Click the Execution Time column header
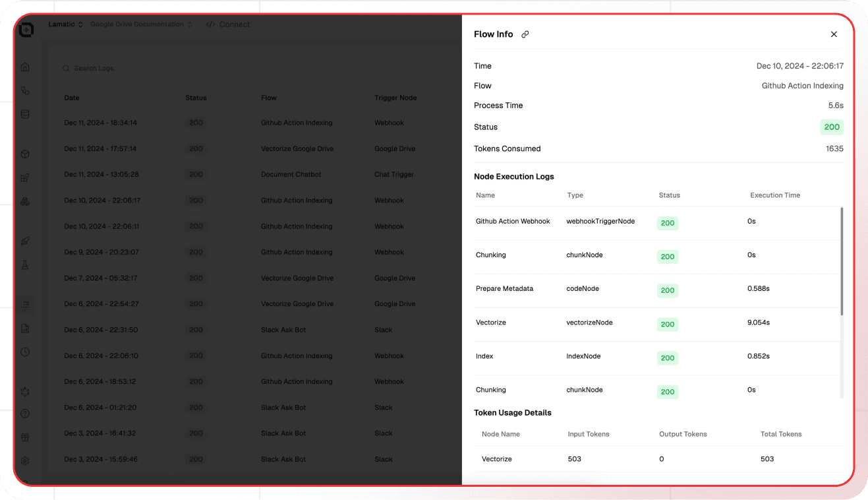 [x=775, y=195]
